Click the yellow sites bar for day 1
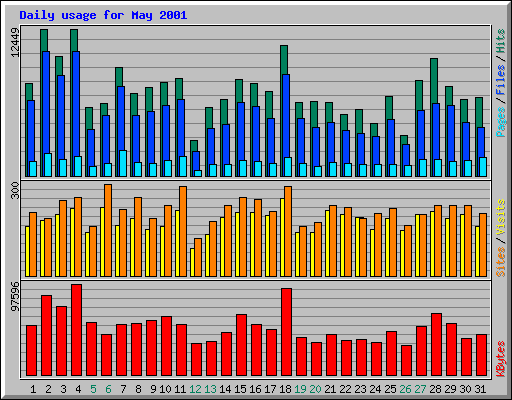This screenshot has width=512, height=400. pyautogui.click(x=27, y=251)
